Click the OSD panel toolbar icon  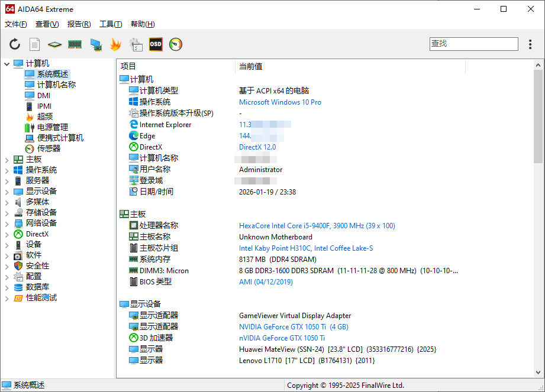click(156, 44)
